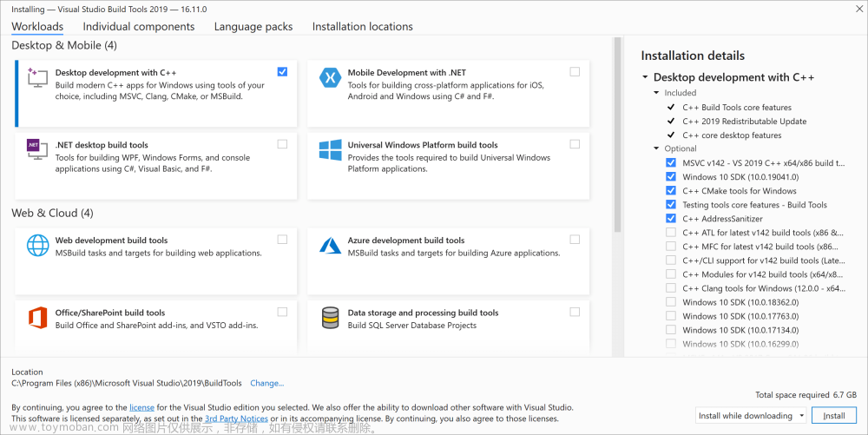
Task: Click the Web & Cloud (4) section heading
Action: (53, 213)
